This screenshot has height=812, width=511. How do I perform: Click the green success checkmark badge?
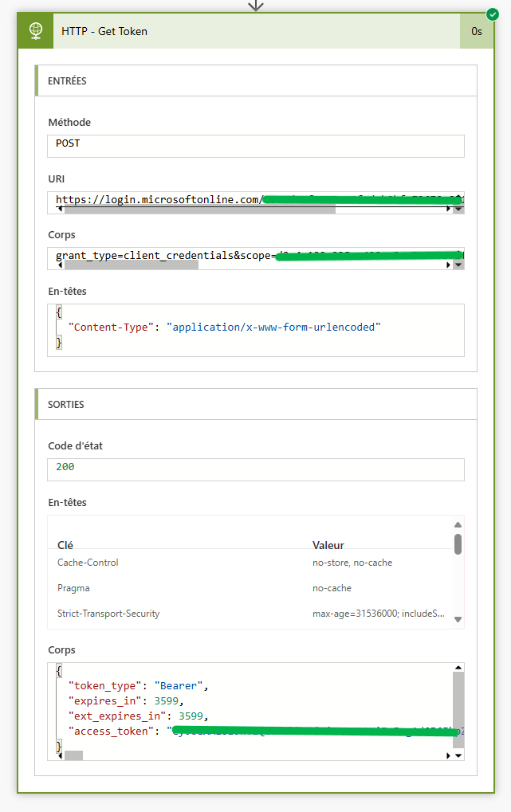pos(493,14)
